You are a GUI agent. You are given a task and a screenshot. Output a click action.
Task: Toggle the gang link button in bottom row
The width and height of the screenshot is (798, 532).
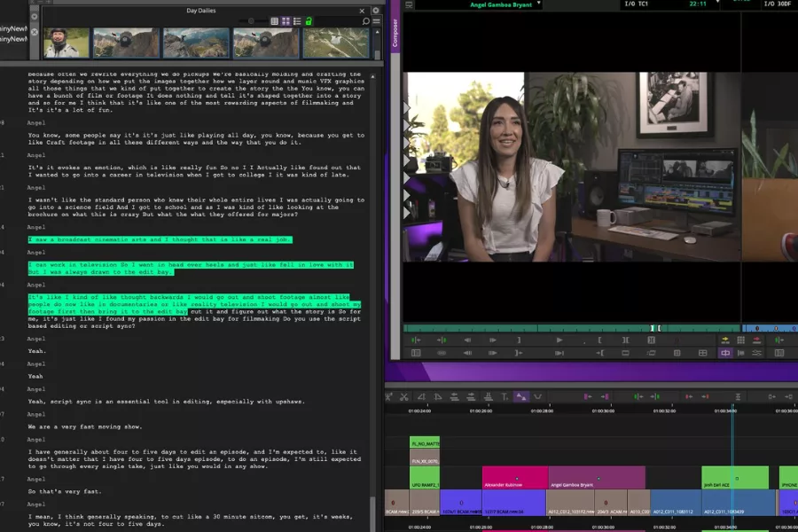[442, 353]
